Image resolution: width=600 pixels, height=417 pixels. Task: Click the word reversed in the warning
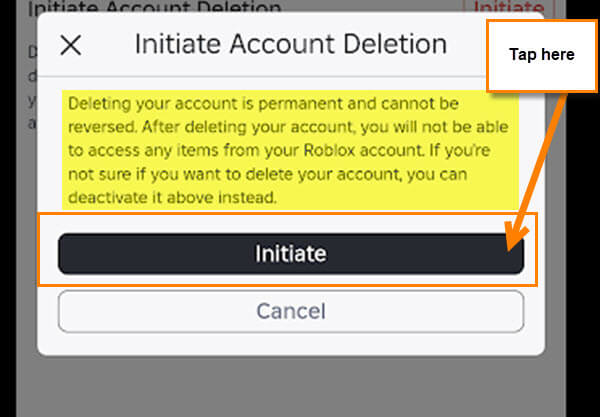(100, 127)
